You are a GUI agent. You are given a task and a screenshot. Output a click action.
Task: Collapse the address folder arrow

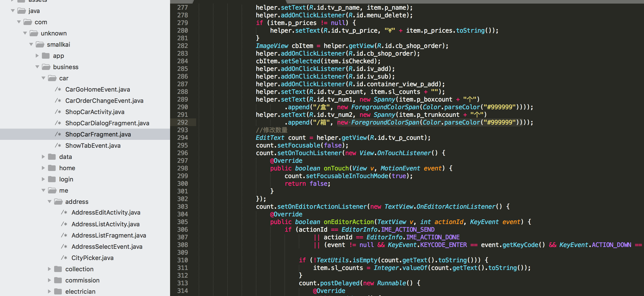point(50,202)
